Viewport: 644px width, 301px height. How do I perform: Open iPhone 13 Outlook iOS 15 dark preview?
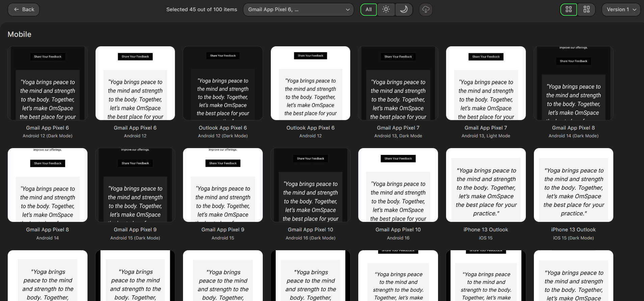[x=573, y=185]
